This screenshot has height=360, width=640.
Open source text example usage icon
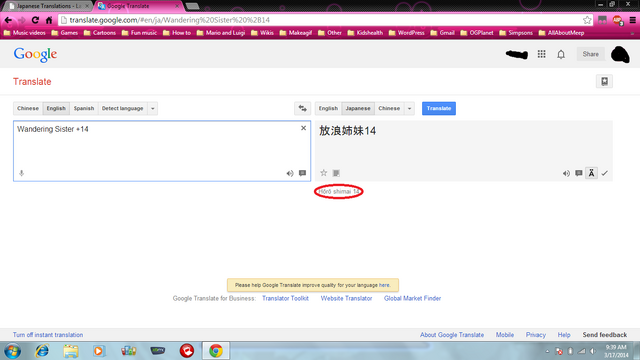302,173
